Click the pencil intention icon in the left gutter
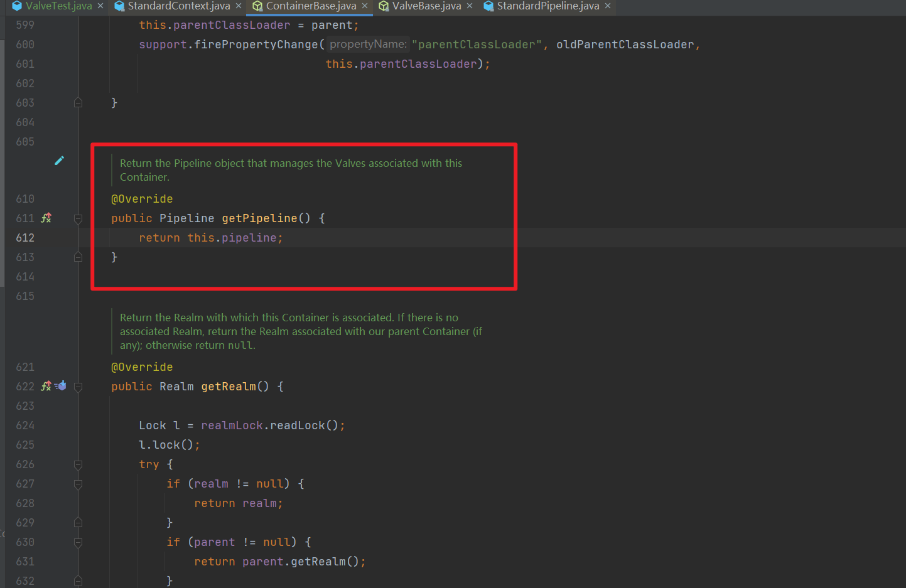 coord(59,160)
